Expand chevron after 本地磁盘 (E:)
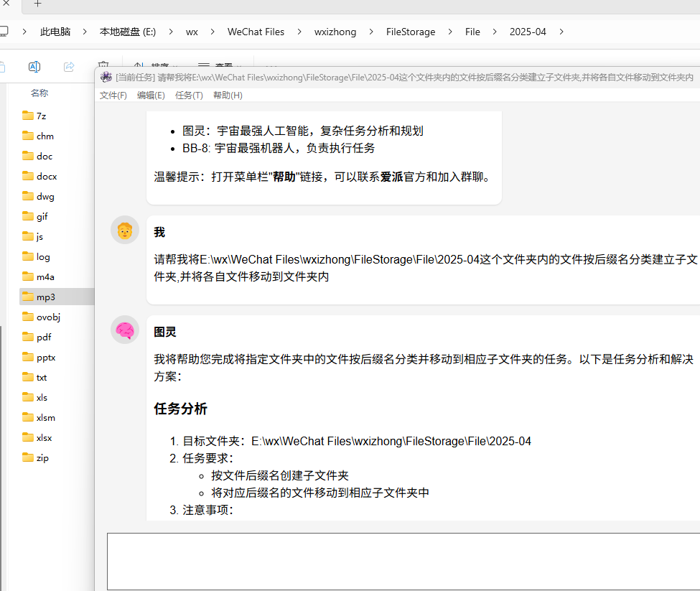This screenshot has height=591, width=700. click(x=171, y=32)
